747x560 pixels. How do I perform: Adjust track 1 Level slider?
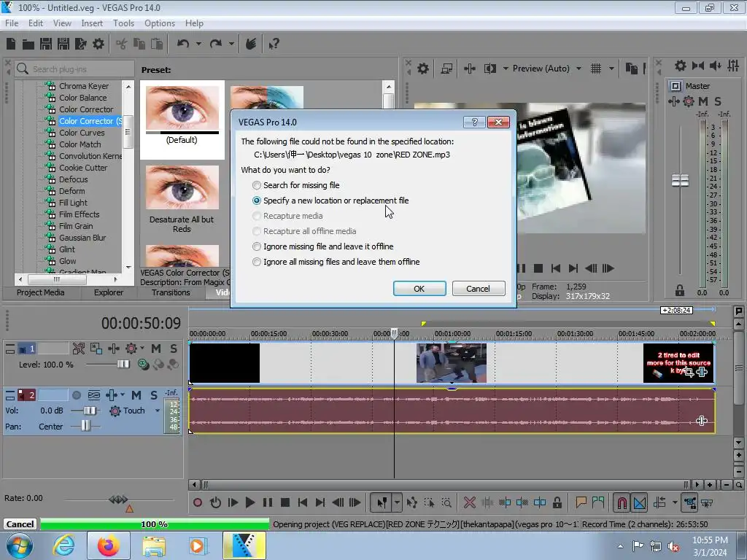(x=123, y=365)
